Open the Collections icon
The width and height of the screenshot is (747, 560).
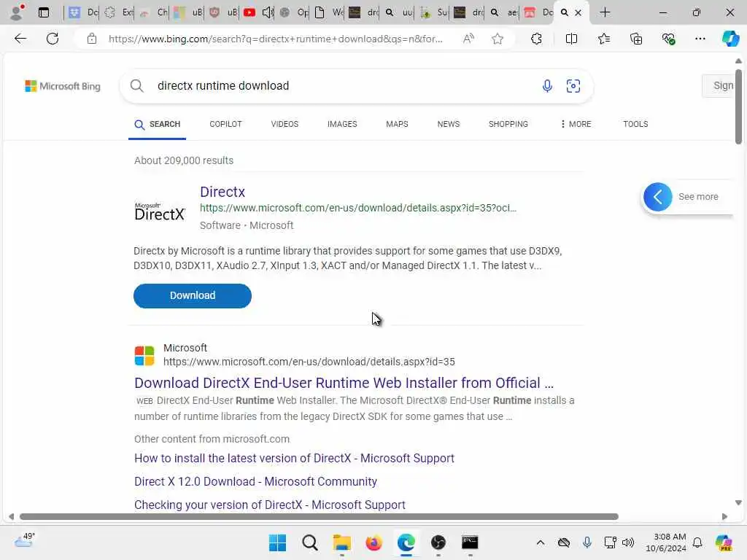[x=636, y=39]
